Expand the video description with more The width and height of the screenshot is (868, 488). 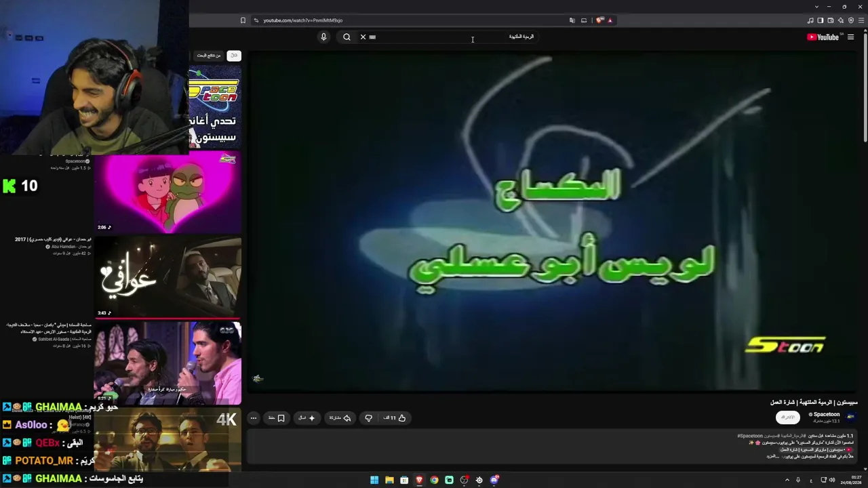click(x=771, y=456)
